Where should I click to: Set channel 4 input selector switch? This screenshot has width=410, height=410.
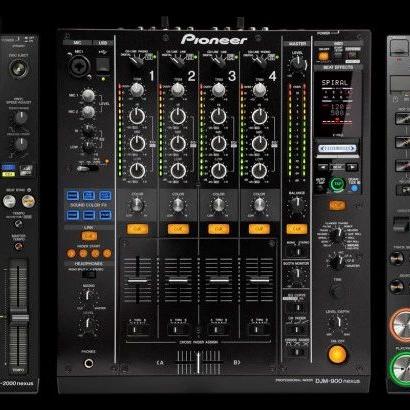coord(259,61)
